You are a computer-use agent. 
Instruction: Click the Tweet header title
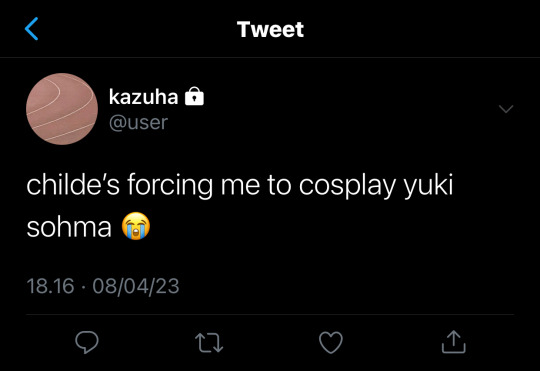point(270,29)
